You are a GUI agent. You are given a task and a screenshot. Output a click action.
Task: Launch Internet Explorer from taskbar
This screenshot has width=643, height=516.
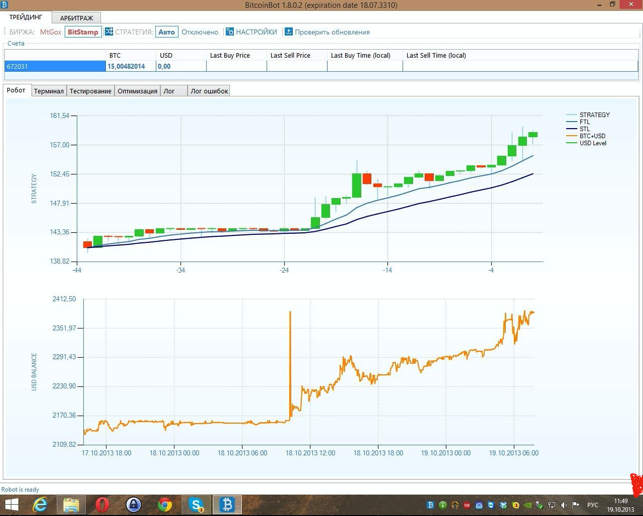click(40, 505)
